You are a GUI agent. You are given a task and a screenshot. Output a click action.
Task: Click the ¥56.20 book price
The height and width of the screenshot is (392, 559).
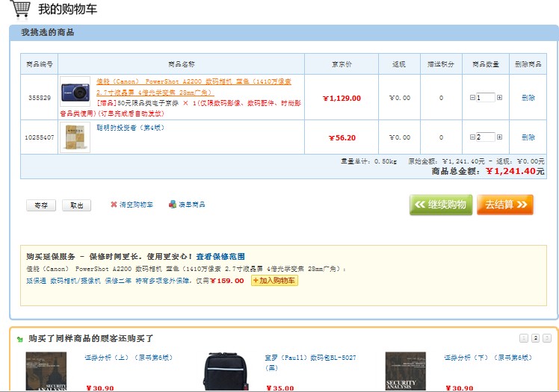(x=342, y=138)
